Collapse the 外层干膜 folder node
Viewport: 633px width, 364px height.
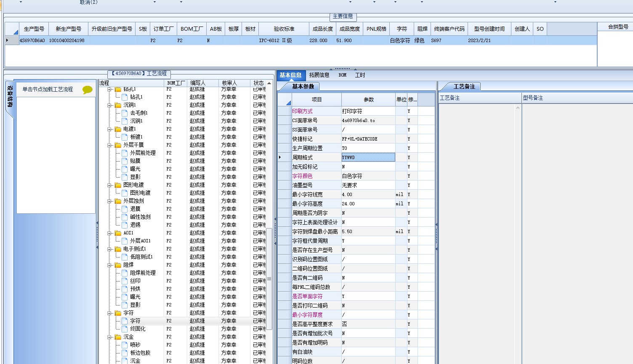(110, 145)
